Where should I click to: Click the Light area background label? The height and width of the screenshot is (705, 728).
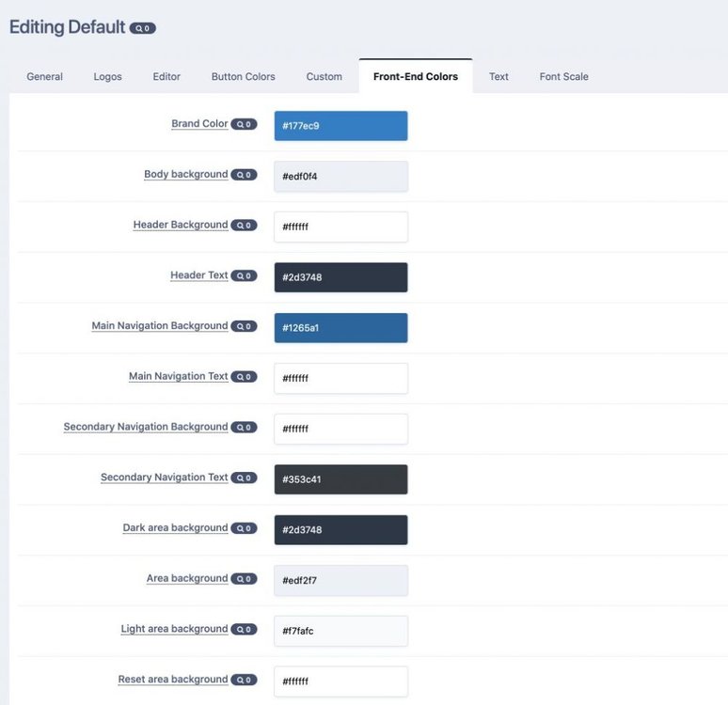click(x=174, y=629)
